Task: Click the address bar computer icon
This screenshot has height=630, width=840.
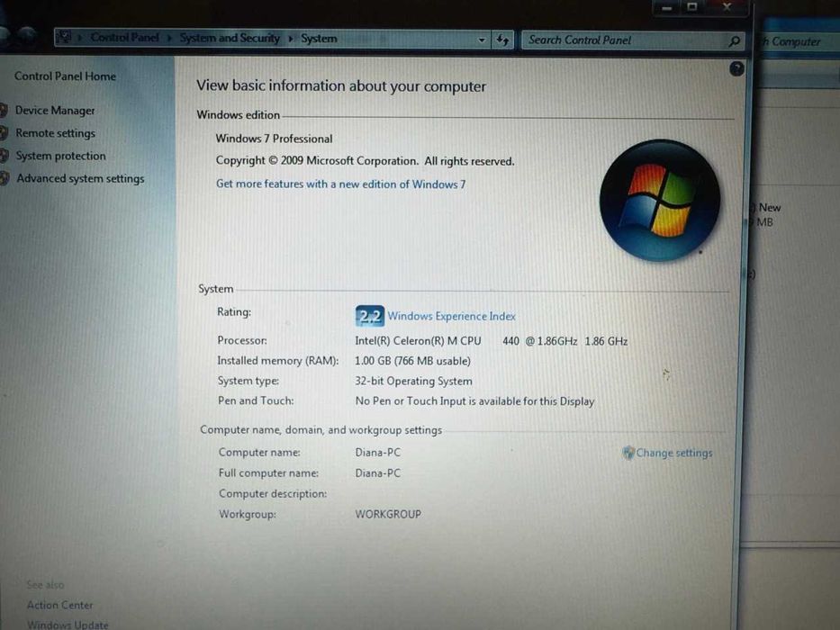Action: click(x=64, y=37)
